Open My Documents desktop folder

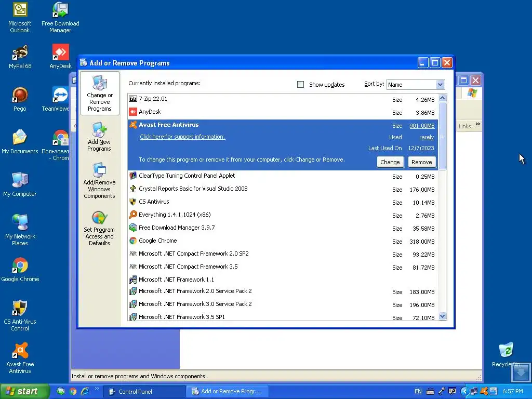[20, 142]
